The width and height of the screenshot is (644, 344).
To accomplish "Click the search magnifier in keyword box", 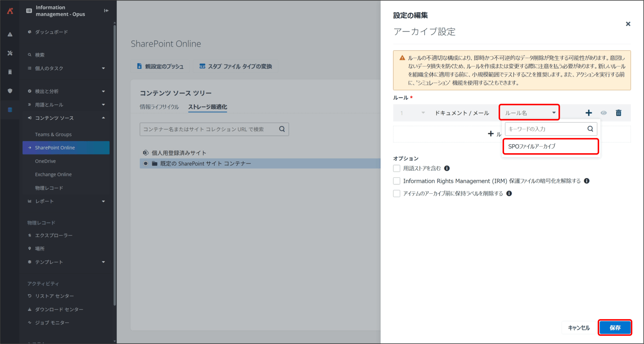I will (590, 129).
